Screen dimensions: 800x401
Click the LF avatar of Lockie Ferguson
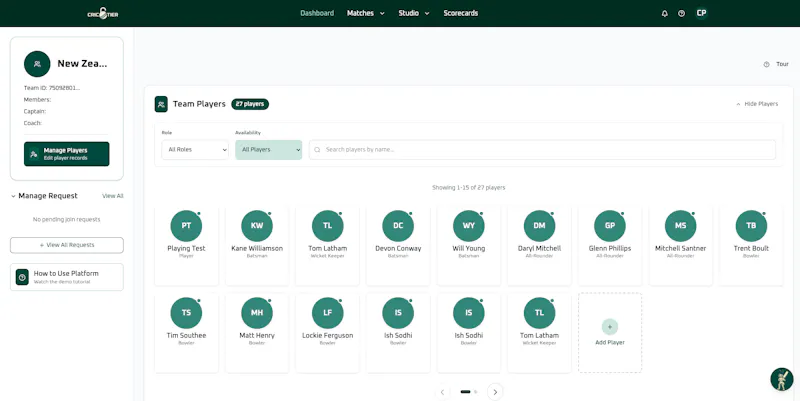(x=328, y=313)
